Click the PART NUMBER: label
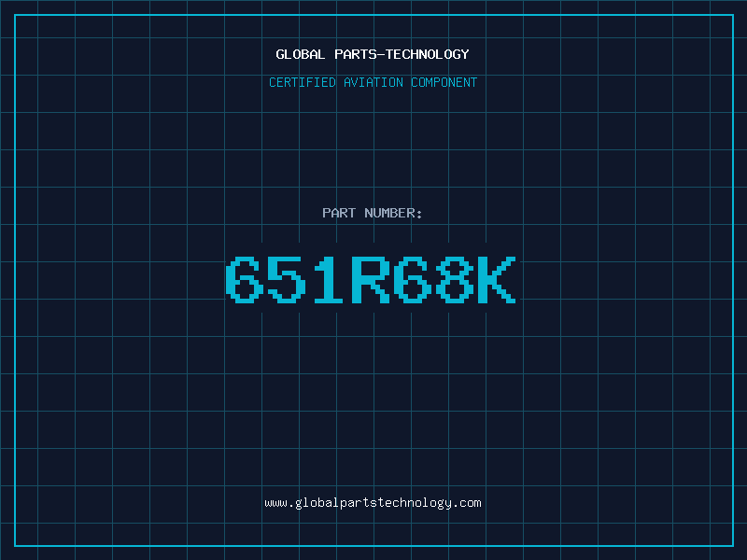 click(373, 214)
